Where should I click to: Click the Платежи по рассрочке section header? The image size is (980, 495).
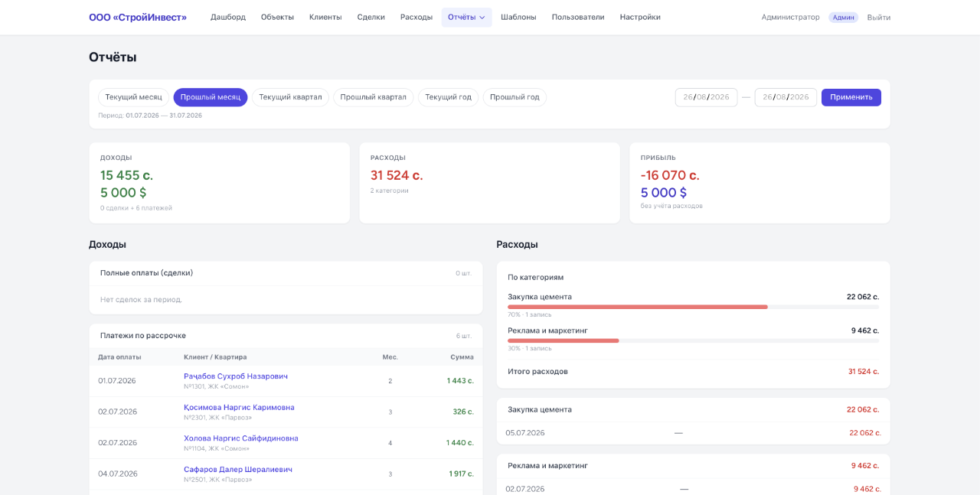point(286,336)
